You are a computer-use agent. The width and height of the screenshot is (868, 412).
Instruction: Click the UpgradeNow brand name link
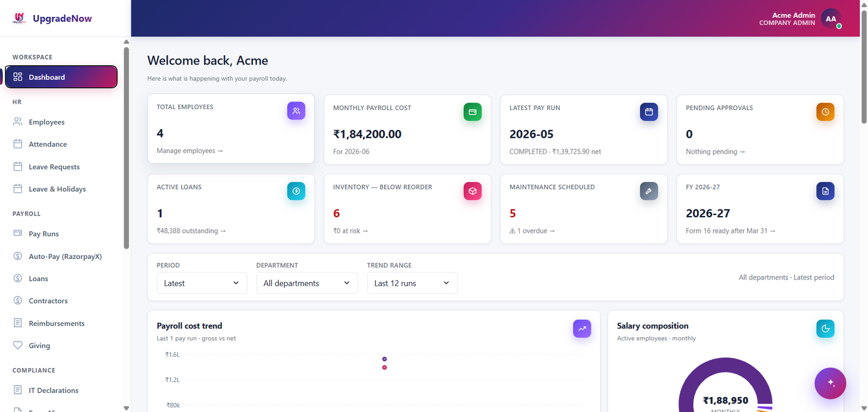click(62, 18)
